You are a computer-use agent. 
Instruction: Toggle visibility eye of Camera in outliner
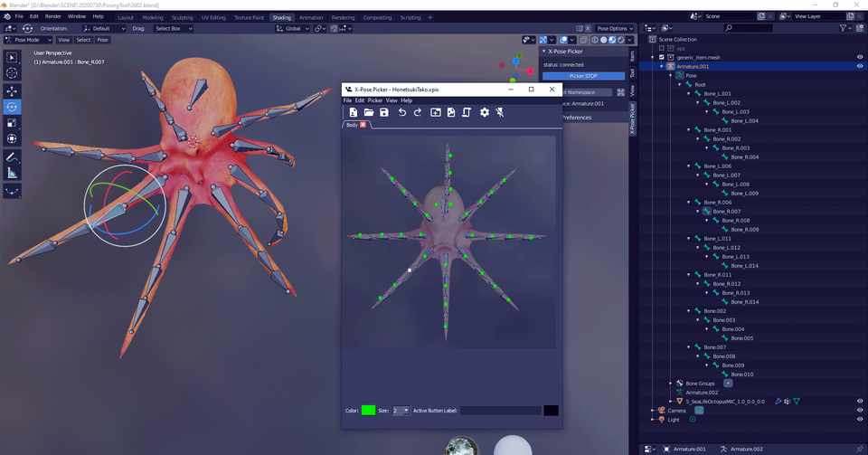pos(860,411)
